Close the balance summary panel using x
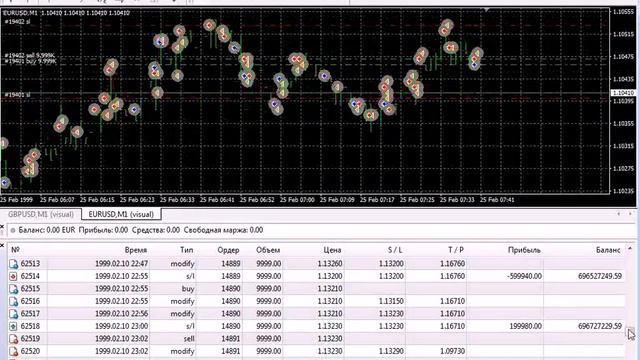 [2, 226]
